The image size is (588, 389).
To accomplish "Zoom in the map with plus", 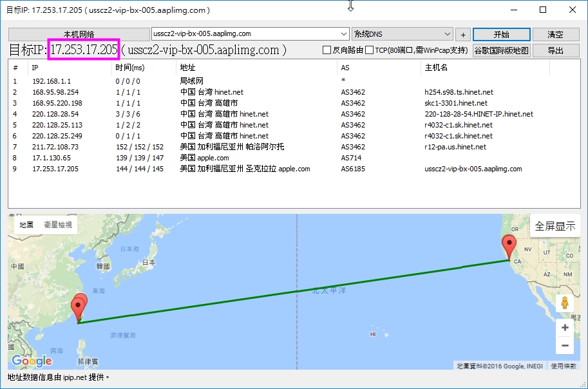I will point(565,327).
